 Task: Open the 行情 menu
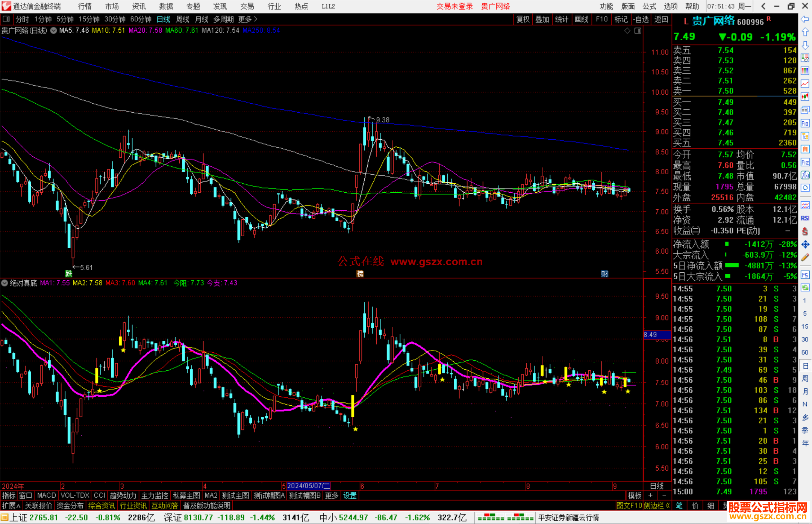85,6
